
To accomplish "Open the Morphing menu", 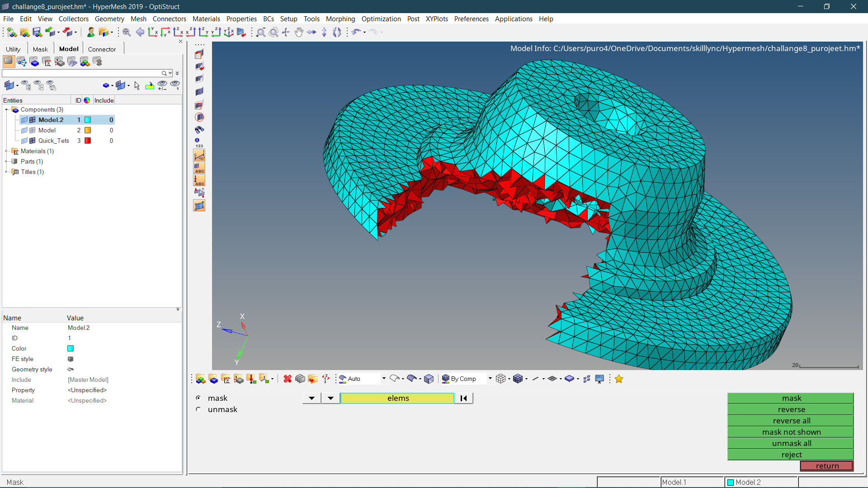I will click(x=340, y=19).
